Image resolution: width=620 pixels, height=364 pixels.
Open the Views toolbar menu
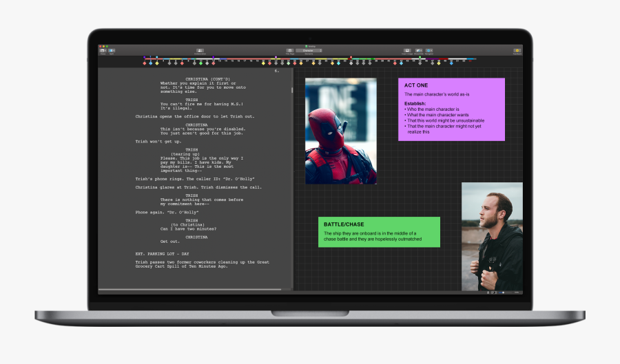(103, 51)
